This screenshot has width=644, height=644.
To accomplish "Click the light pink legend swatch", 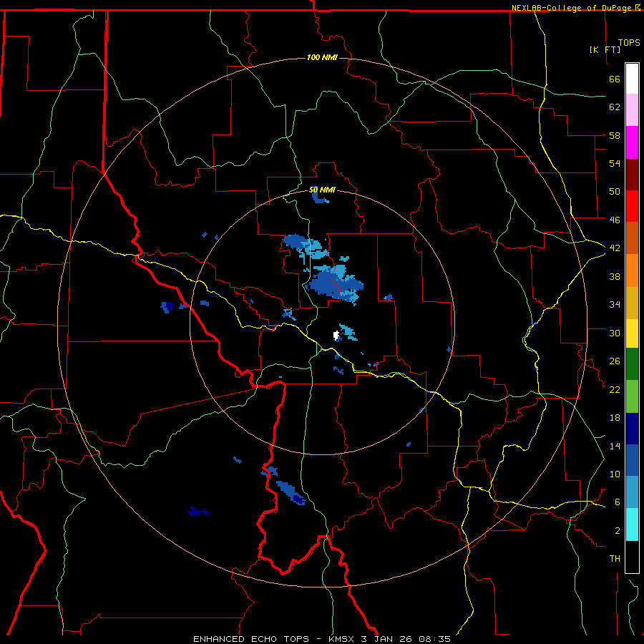I will 632,110.
